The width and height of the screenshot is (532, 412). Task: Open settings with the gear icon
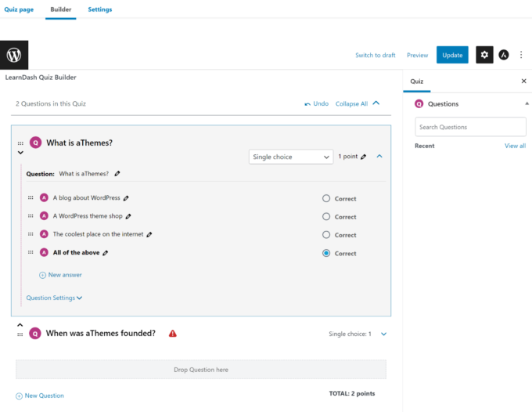pyautogui.click(x=484, y=55)
